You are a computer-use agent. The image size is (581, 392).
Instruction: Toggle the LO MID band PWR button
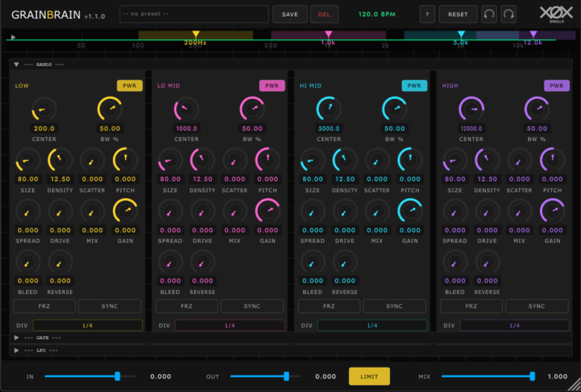click(272, 86)
